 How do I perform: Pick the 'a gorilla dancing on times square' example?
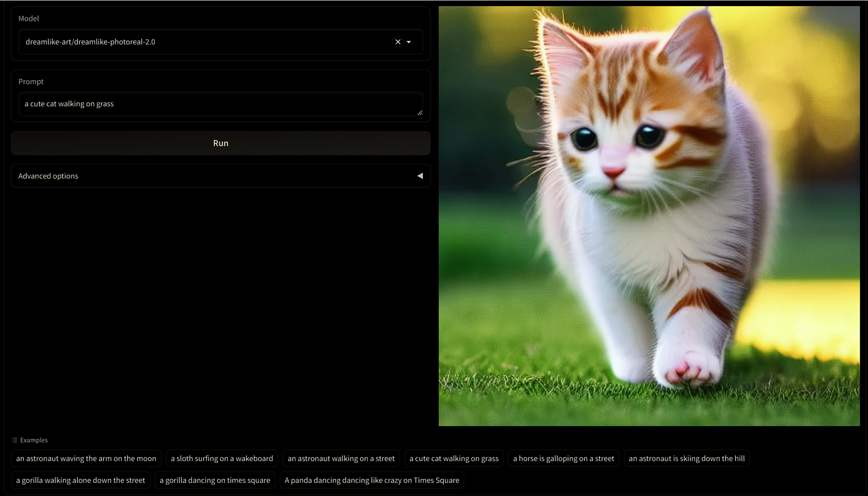point(215,480)
